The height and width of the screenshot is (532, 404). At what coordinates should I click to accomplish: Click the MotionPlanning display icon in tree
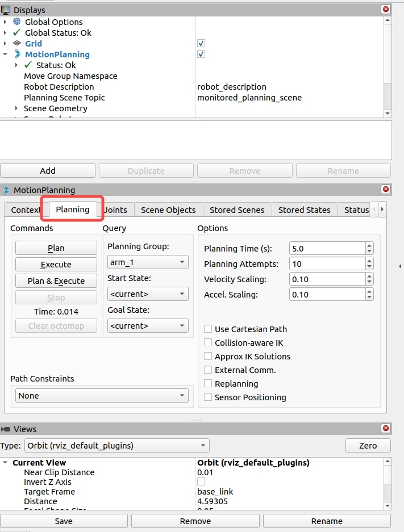click(17, 55)
